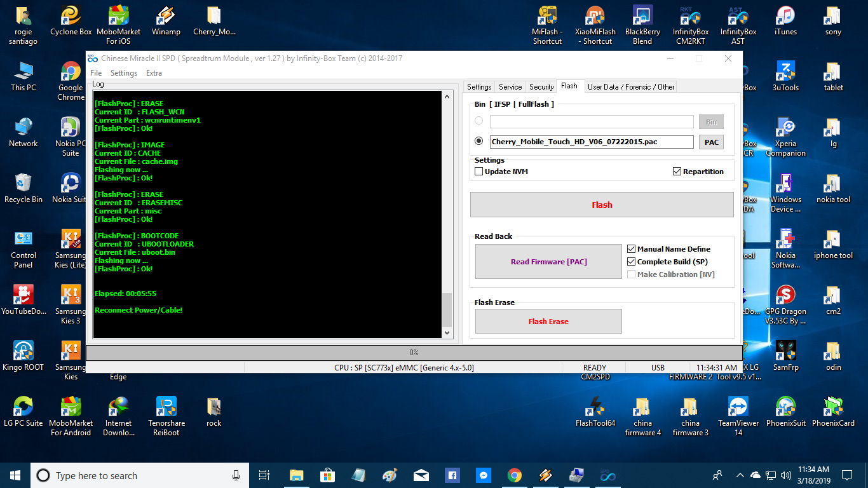
Task: Open Messenger from the taskbar
Action: (x=484, y=475)
